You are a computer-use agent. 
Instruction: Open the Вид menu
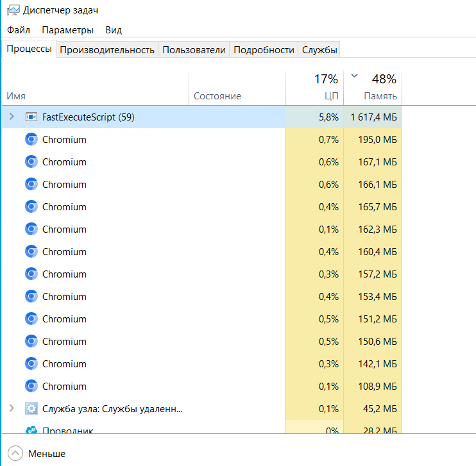(114, 30)
